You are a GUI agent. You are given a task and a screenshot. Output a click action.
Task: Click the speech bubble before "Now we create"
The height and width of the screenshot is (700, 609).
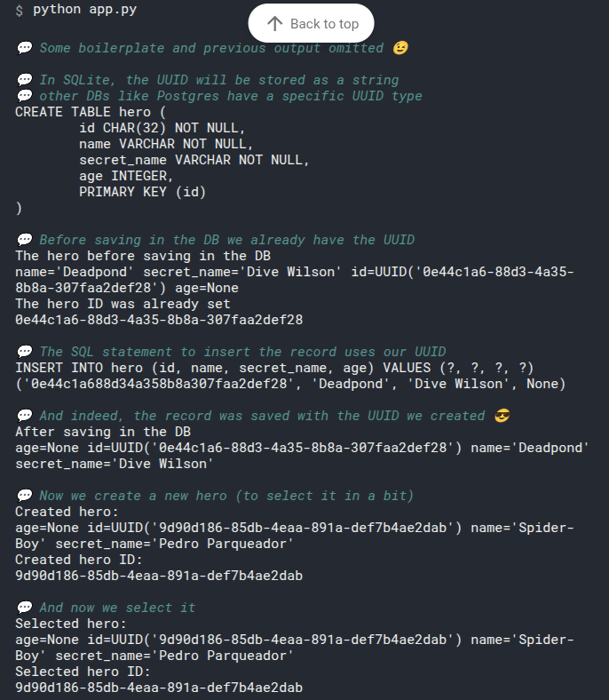24,496
